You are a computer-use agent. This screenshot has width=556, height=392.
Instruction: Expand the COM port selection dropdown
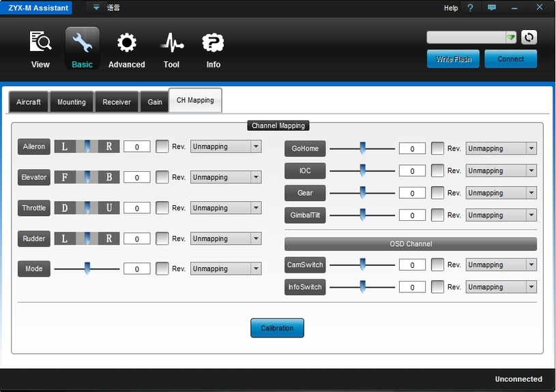(510, 37)
